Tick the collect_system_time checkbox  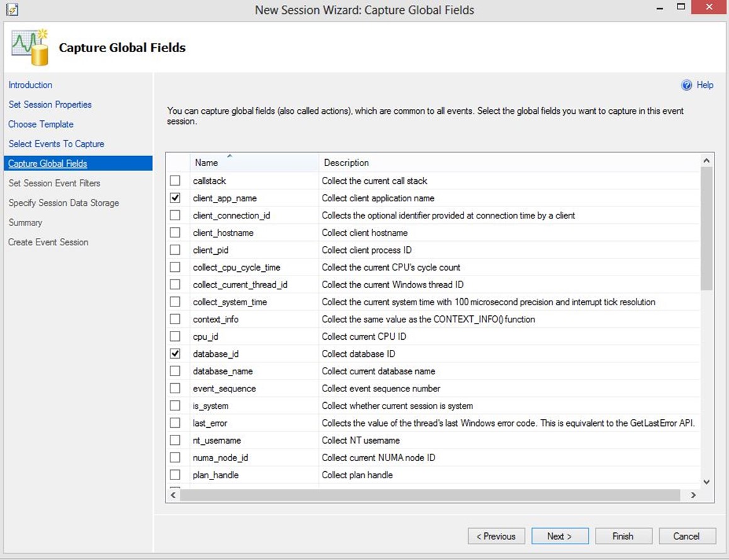click(175, 302)
